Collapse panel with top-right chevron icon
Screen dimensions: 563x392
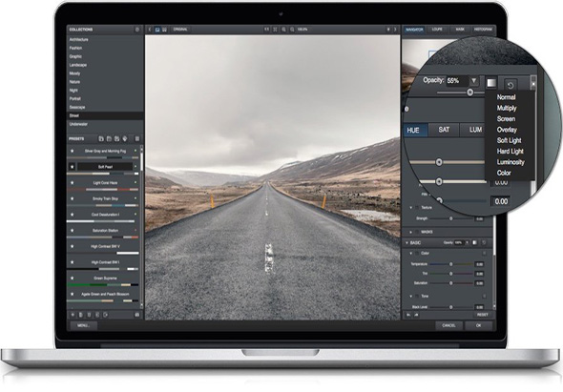coord(395,30)
